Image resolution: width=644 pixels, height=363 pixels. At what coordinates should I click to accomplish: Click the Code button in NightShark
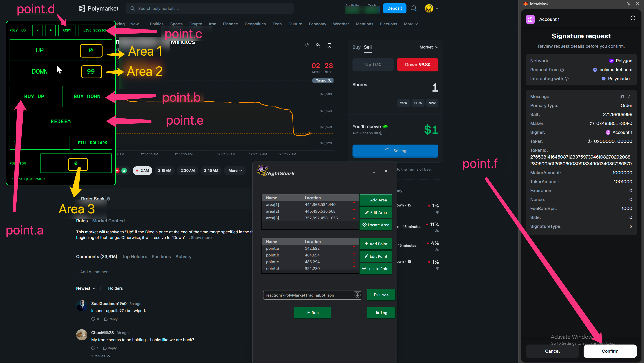click(381, 295)
